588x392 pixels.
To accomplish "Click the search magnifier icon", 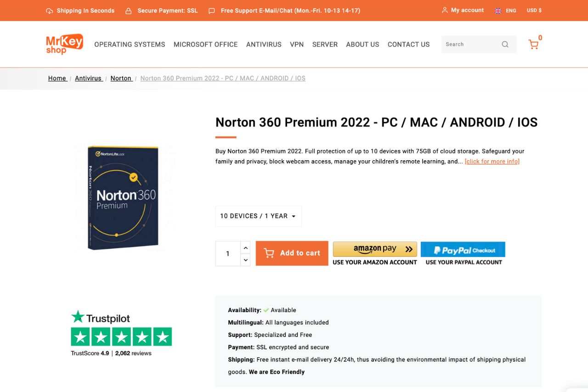I will coord(505,44).
